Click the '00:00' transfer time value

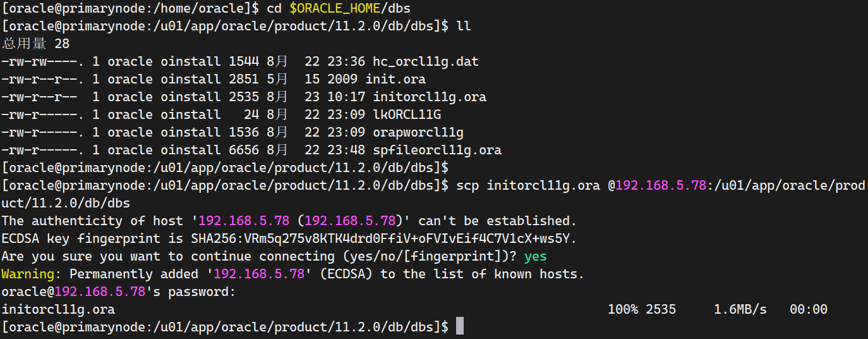(809, 309)
